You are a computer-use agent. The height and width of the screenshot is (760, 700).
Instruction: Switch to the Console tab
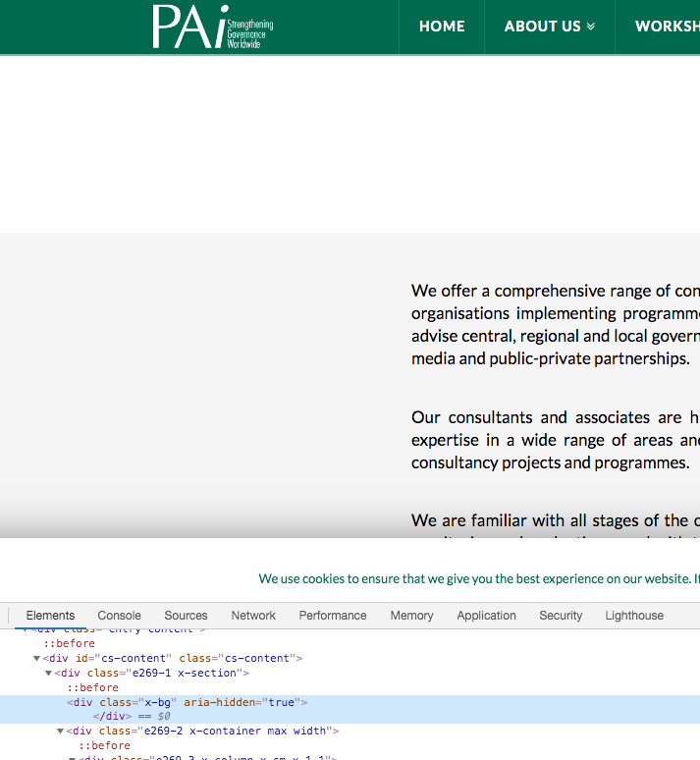(x=119, y=615)
